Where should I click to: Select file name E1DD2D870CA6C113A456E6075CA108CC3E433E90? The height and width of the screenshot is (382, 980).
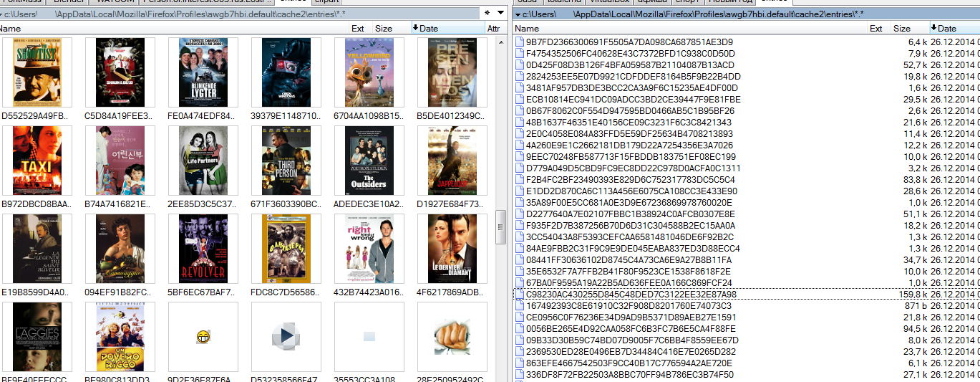click(631, 191)
